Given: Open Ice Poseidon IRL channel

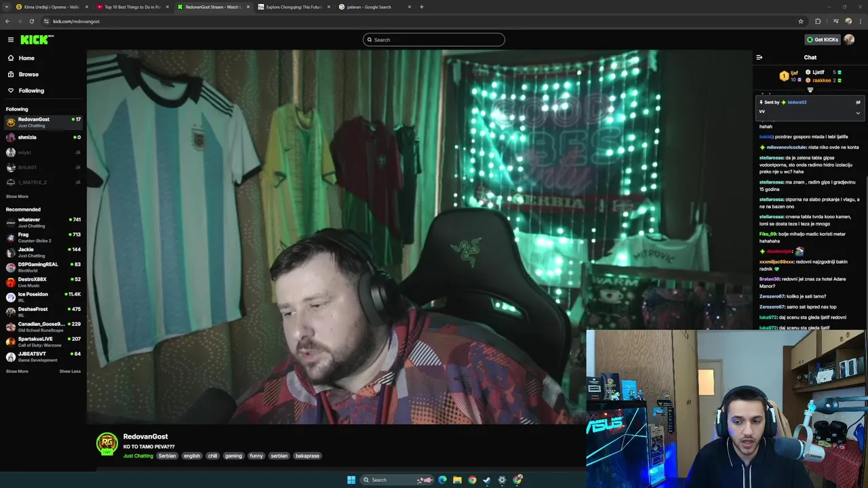Looking at the screenshot, I should click(43, 297).
